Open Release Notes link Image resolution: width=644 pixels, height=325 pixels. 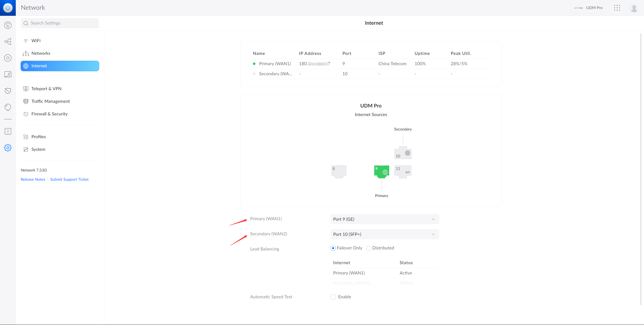[33, 179]
